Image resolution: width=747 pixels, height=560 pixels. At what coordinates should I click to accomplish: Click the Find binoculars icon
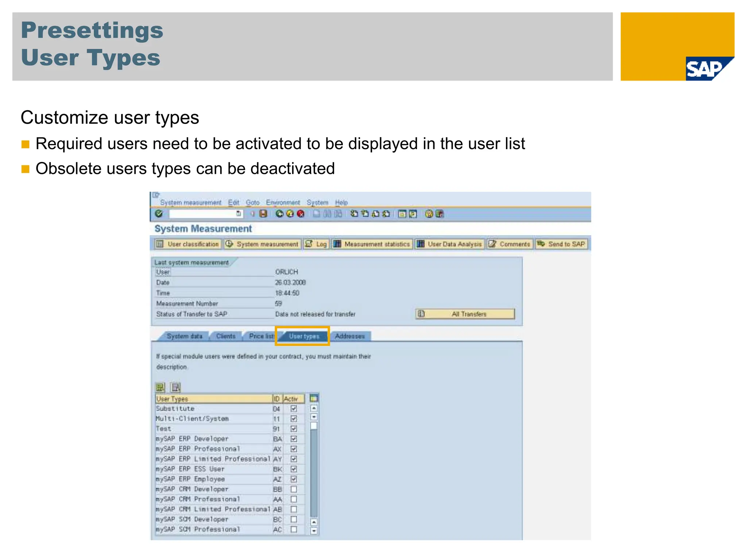coord(328,214)
